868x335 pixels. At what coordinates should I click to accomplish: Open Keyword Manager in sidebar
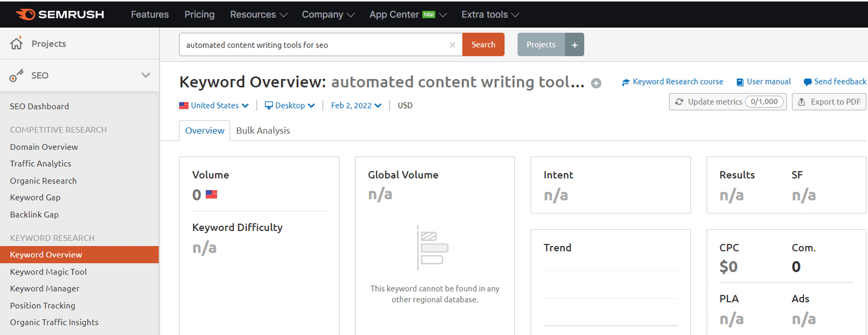[44, 289]
